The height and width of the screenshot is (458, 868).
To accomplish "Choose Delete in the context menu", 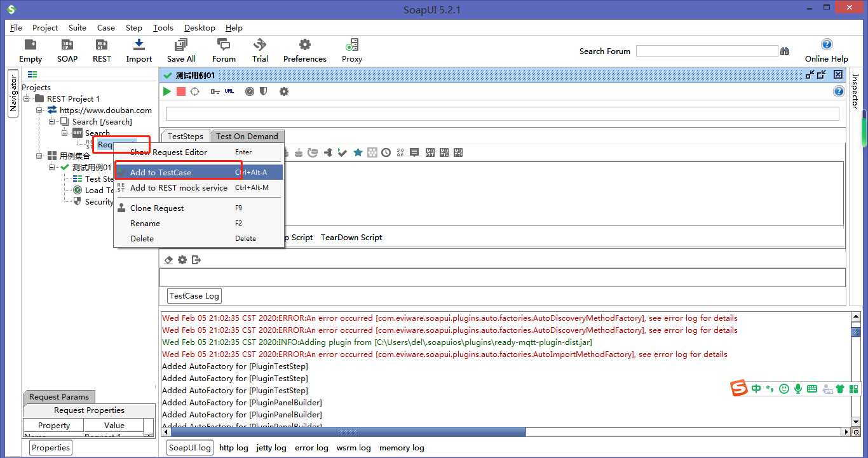I will click(x=198, y=238).
